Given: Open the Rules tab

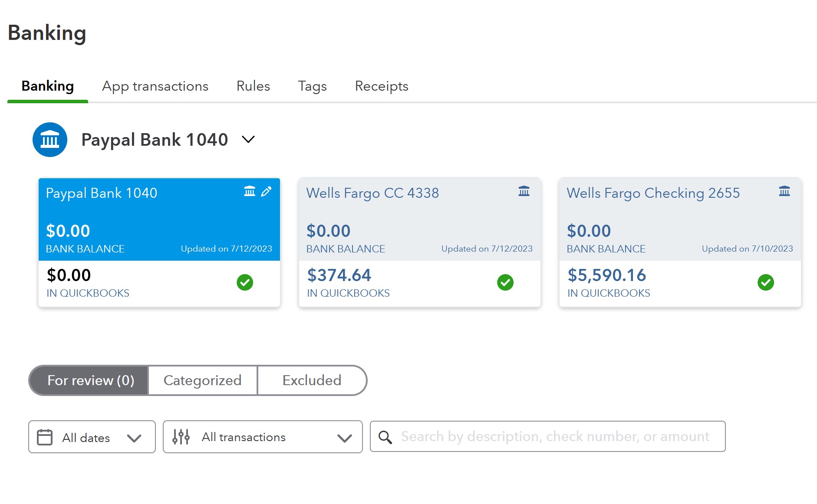Looking at the screenshot, I should [x=253, y=86].
